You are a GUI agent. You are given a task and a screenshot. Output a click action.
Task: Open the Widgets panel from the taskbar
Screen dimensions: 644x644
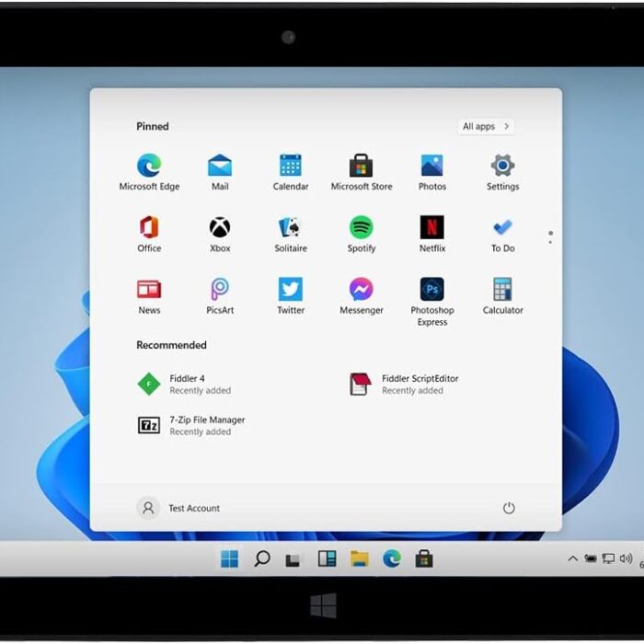pyautogui.click(x=327, y=558)
